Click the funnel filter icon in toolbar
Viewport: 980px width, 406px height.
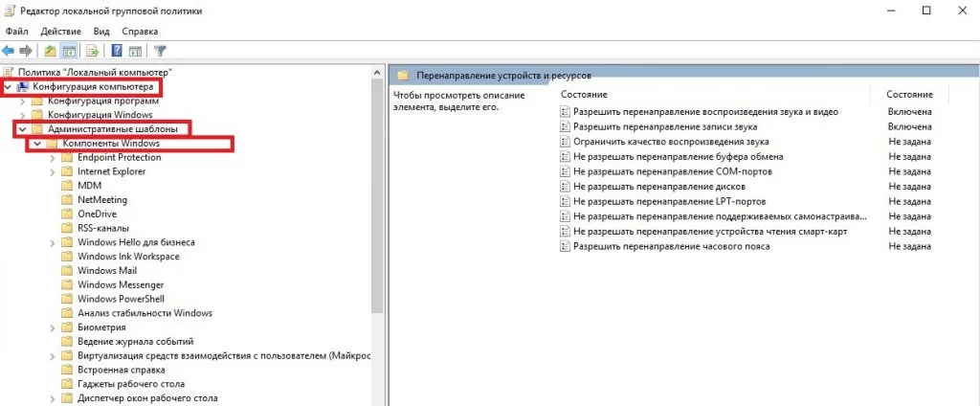[160, 51]
